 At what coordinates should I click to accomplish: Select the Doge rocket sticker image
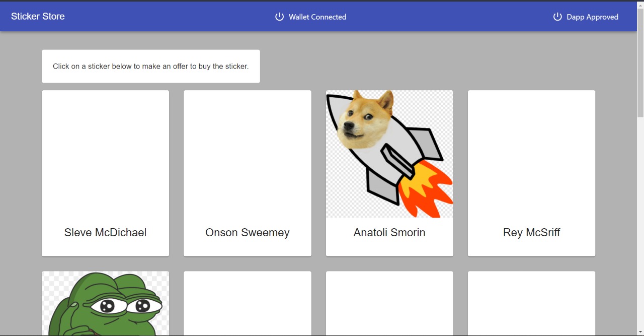click(x=389, y=154)
